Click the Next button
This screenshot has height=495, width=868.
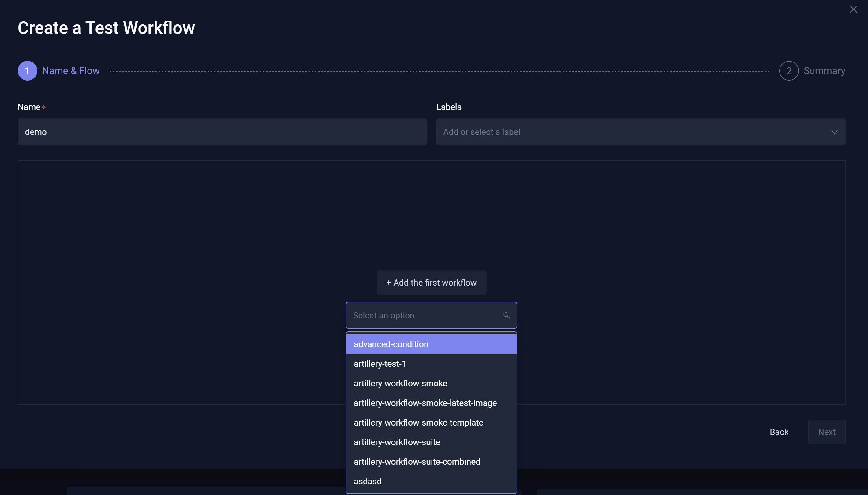click(x=827, y=432)
